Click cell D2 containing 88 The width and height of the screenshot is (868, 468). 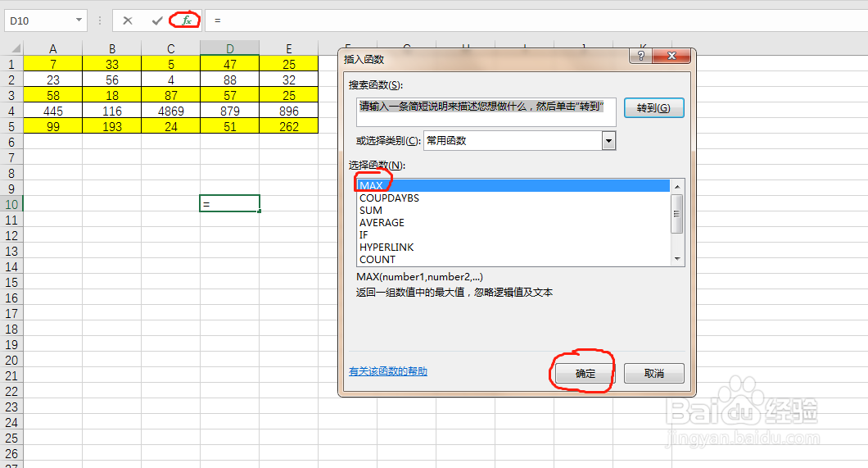(230, 80)
